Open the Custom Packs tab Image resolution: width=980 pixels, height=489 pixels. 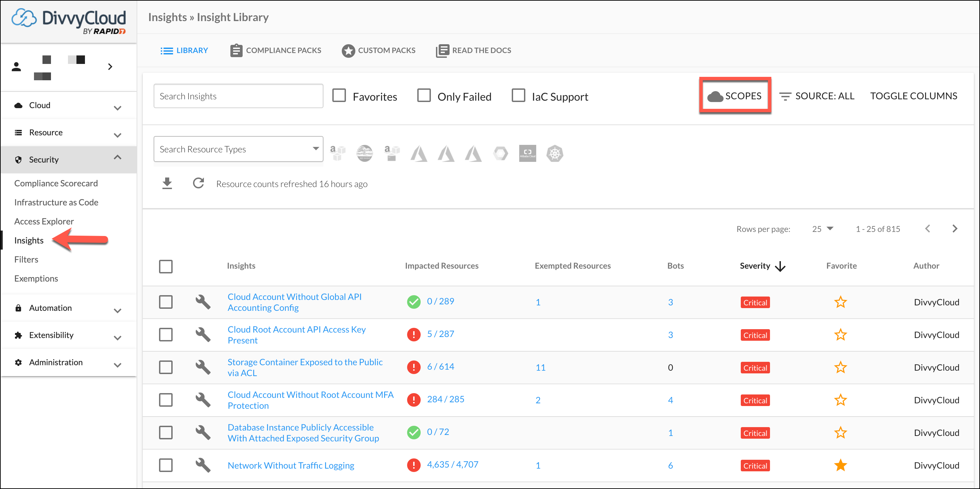click(x=378, y=50)
